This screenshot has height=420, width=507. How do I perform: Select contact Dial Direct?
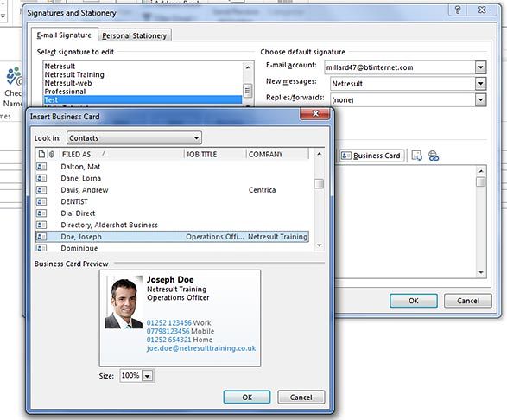point(172,213)
